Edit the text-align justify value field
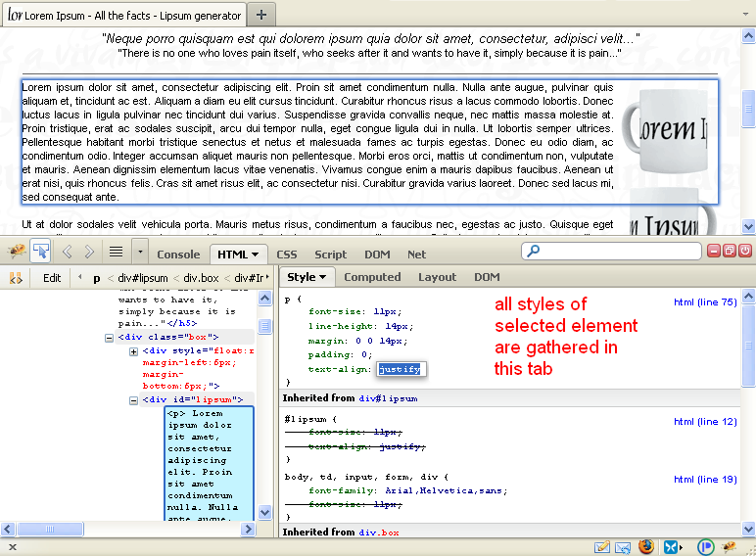This screenshot has width=756, height=556. [401, 370]
